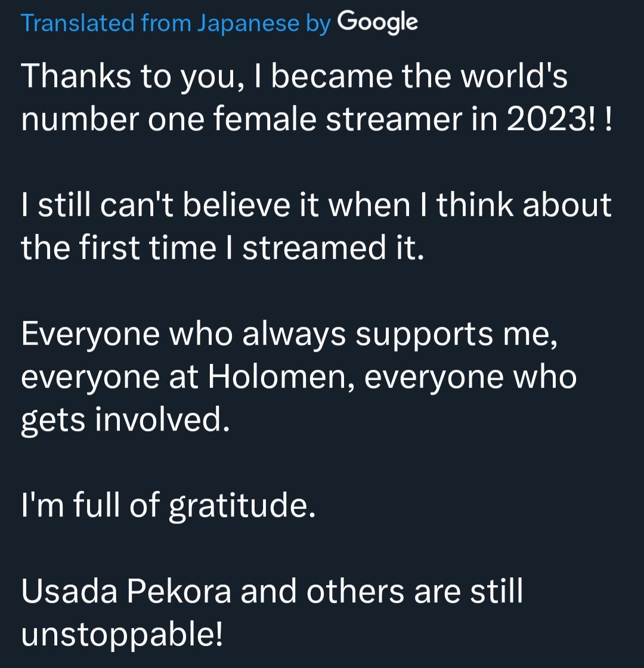644x668 pixels.
Task: Click the word "number" on second line
Action: click(80, 119)
